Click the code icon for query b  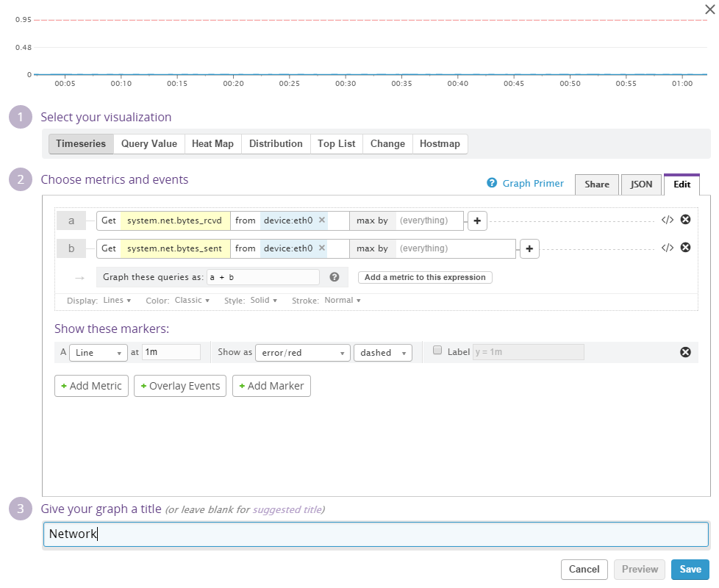click(x=667, y=248)
